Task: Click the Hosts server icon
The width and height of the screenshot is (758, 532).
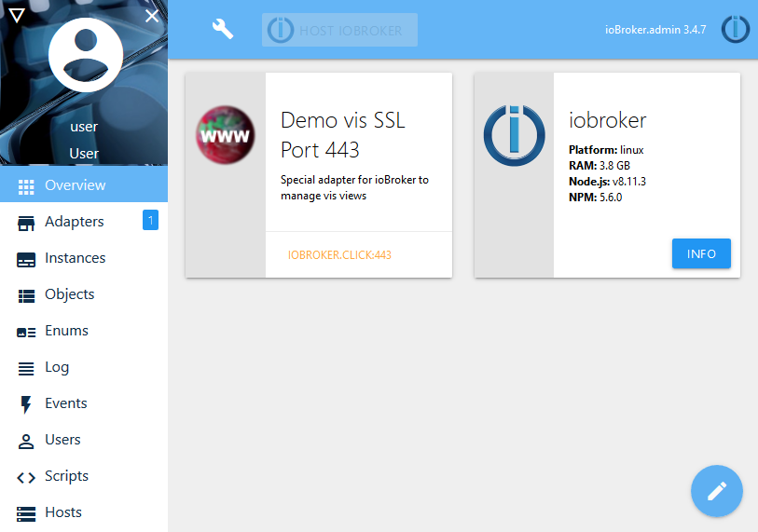Action: [x=26, y=514]
